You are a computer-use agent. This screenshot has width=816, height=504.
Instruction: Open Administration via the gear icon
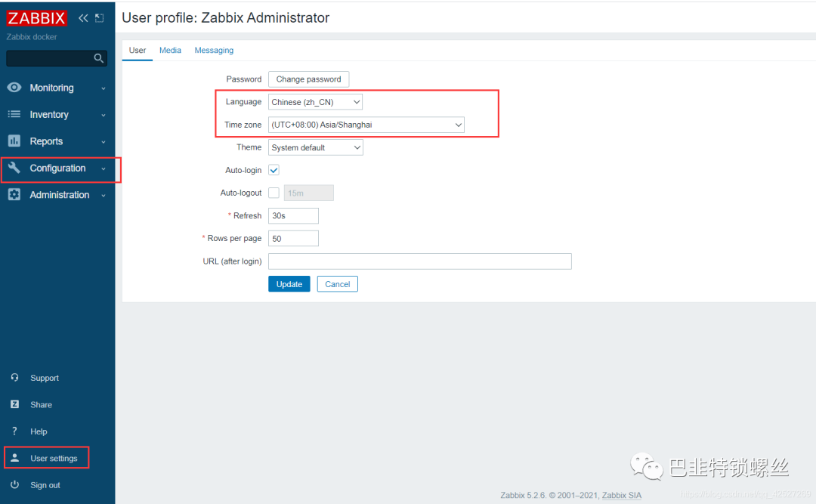tap(14, 195)
